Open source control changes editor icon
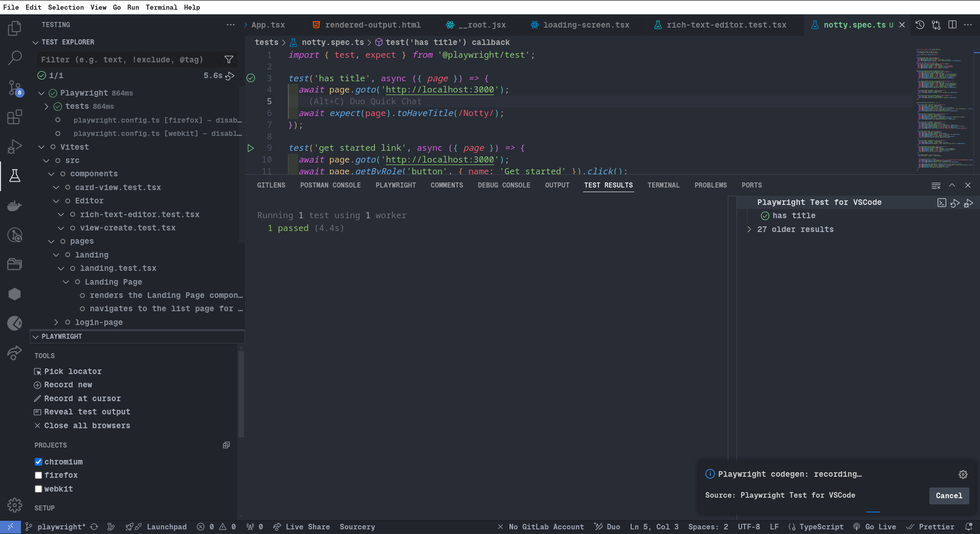This screenshot has width=980, height=534. click(936, 25)
